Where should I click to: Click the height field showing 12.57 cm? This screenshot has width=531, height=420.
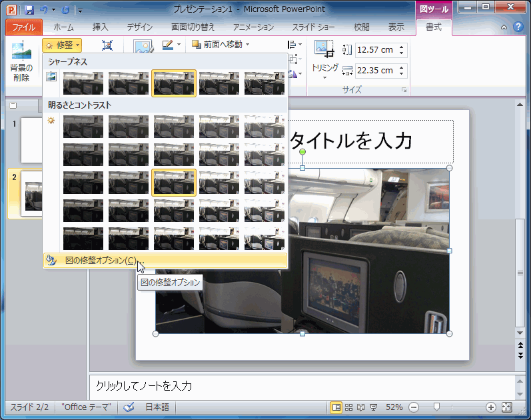(376, 50)
